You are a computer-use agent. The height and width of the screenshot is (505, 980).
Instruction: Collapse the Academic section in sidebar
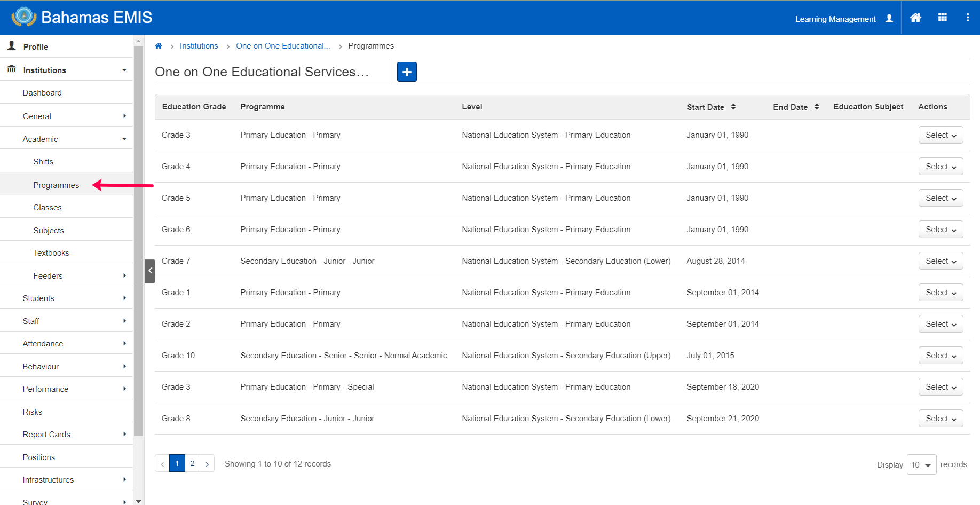[67, 139]
